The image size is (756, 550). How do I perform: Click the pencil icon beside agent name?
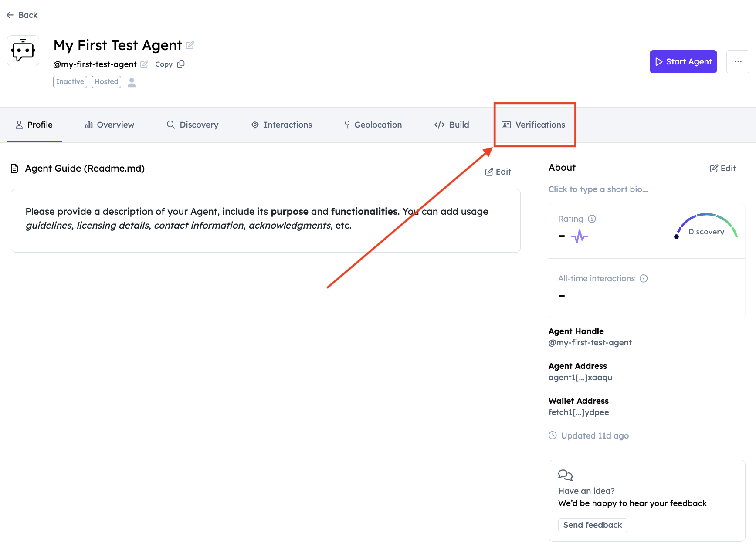[190, 45]
